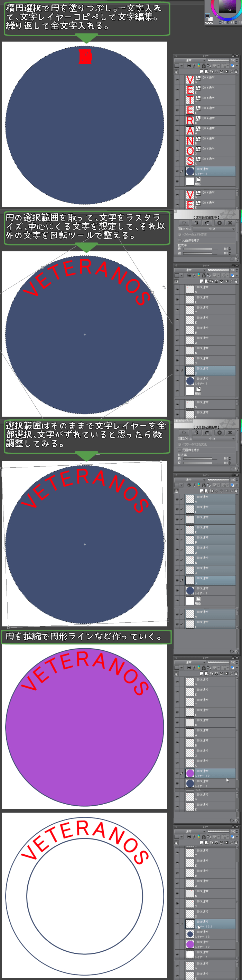Click the main drawing color swatch beside the color wheel
Viewport: 242px width, 980px height.
tap(207, 16)
